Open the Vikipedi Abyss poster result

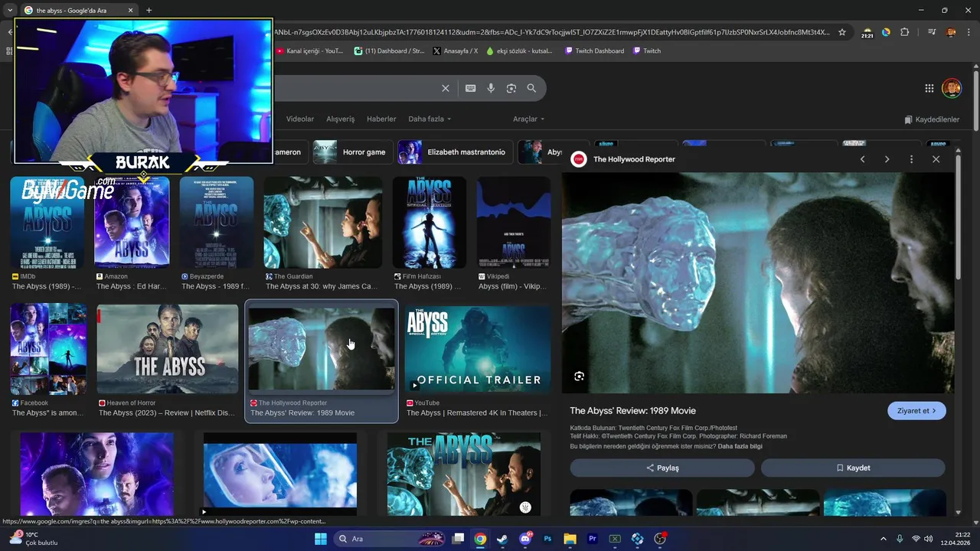pyautogui.click(x=514, y=222)
